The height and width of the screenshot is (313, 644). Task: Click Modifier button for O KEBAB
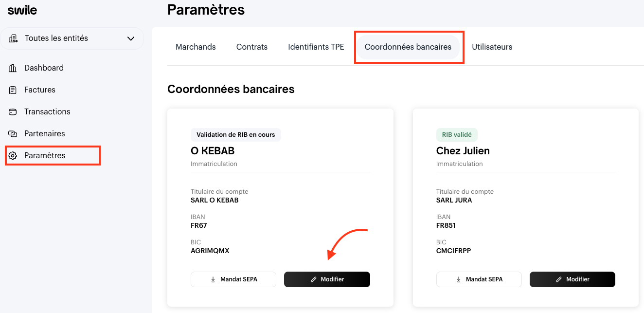coord(327,279)
